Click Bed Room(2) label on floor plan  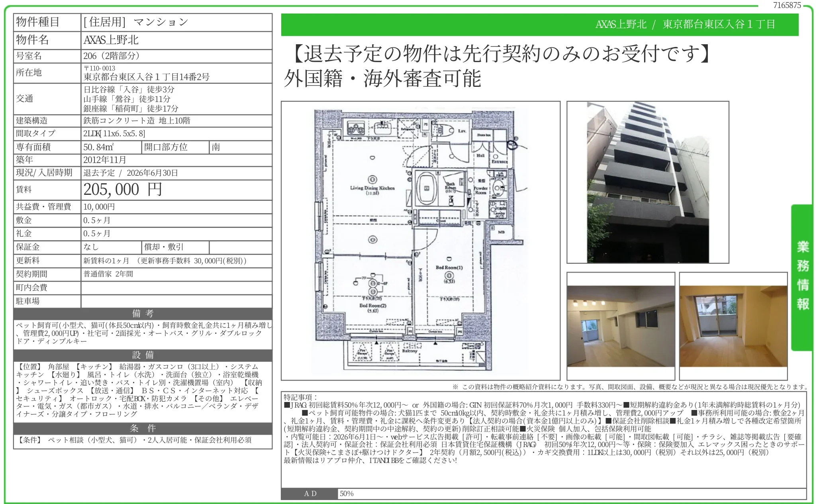pos(373,308)
